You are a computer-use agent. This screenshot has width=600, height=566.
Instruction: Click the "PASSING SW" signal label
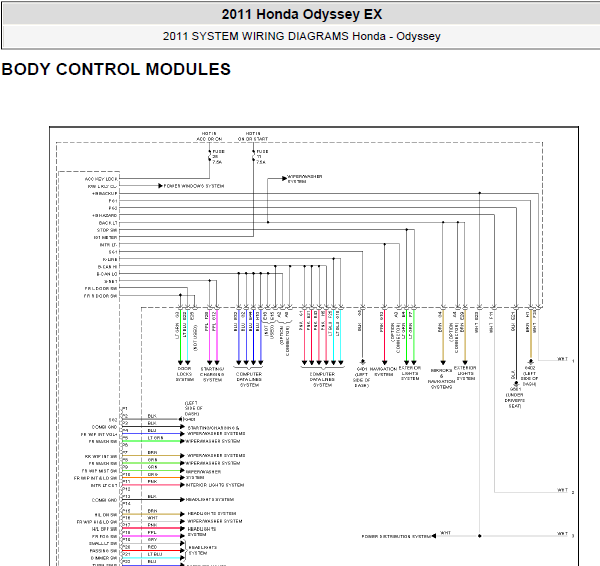(103, 551)
